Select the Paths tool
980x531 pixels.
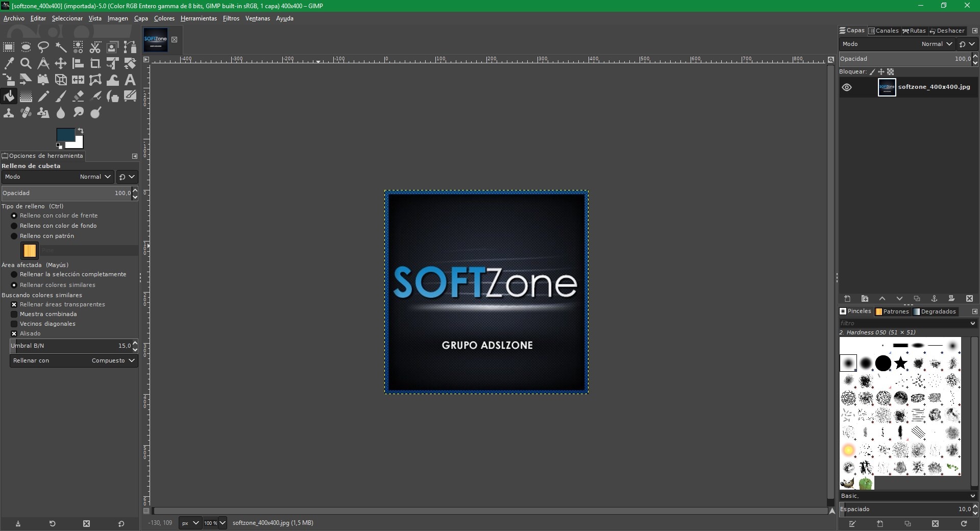(x=130, y=47)
